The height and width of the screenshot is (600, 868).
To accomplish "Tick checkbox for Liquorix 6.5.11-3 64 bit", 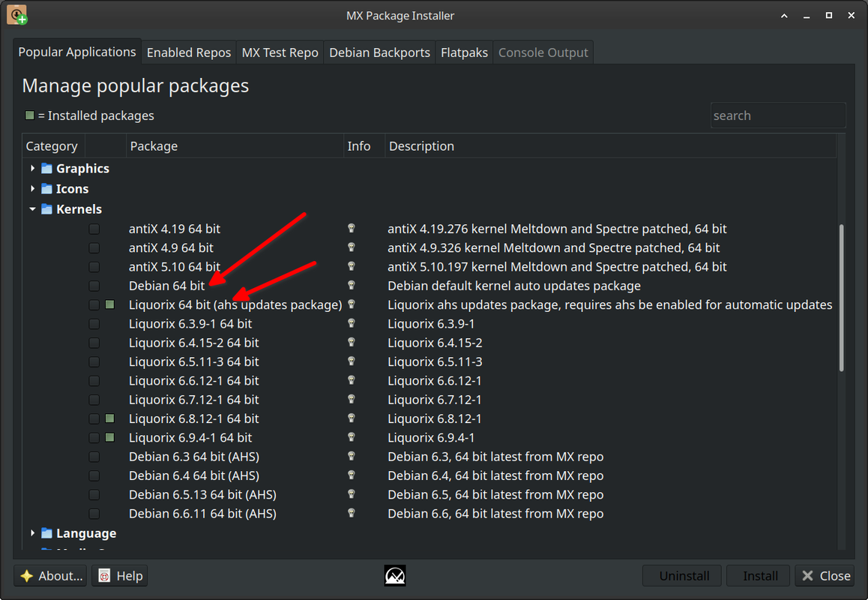I will tap(94, 361).
